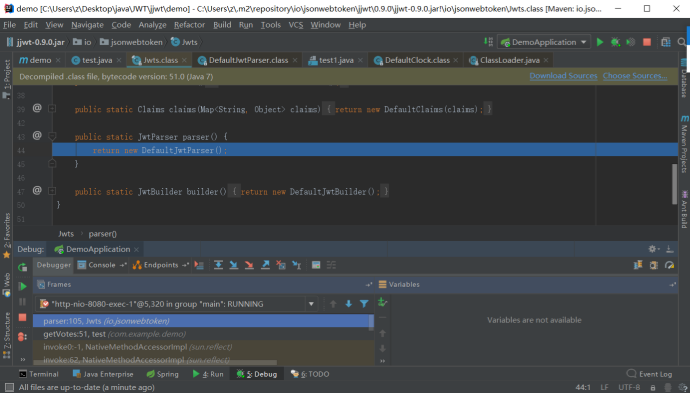This screenshot has height=393, width=690.
Task: Toggle the 2: Favorites tool window
Action: coord(7,236)
